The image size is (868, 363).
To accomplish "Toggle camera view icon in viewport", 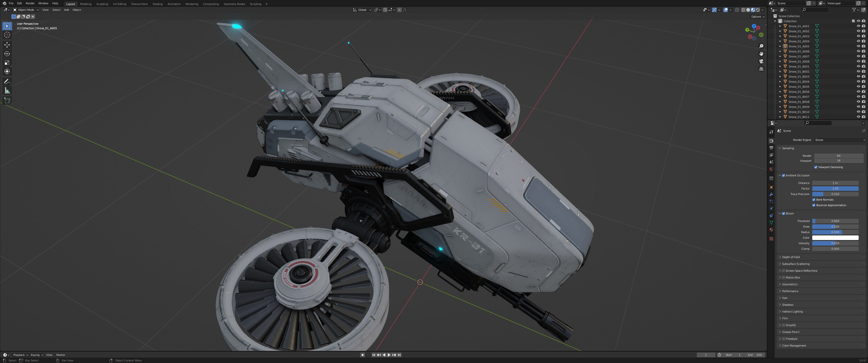I will point(761,61).
